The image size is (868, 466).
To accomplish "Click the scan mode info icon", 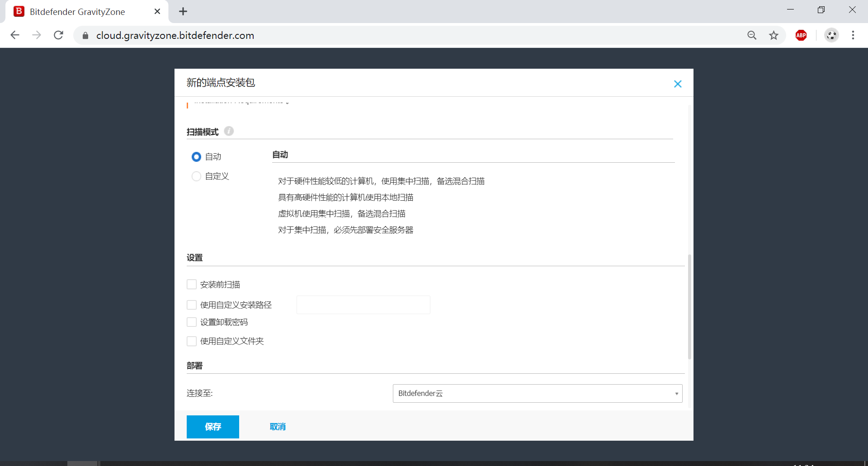I will (x=229, y=131).
